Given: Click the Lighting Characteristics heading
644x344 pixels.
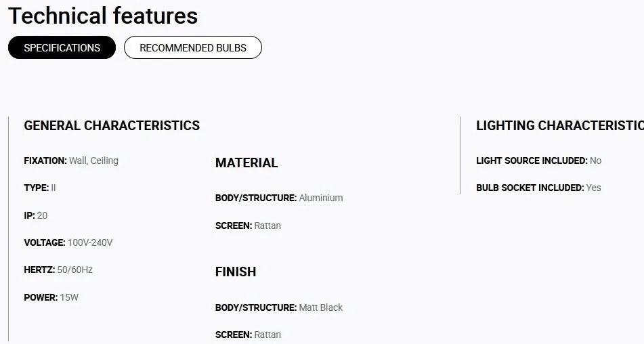Looking at the screenshot, I should coord(560,125).
